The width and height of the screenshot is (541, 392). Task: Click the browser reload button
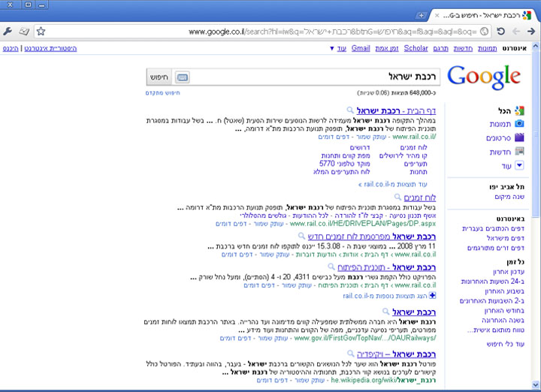coord(500,32)
